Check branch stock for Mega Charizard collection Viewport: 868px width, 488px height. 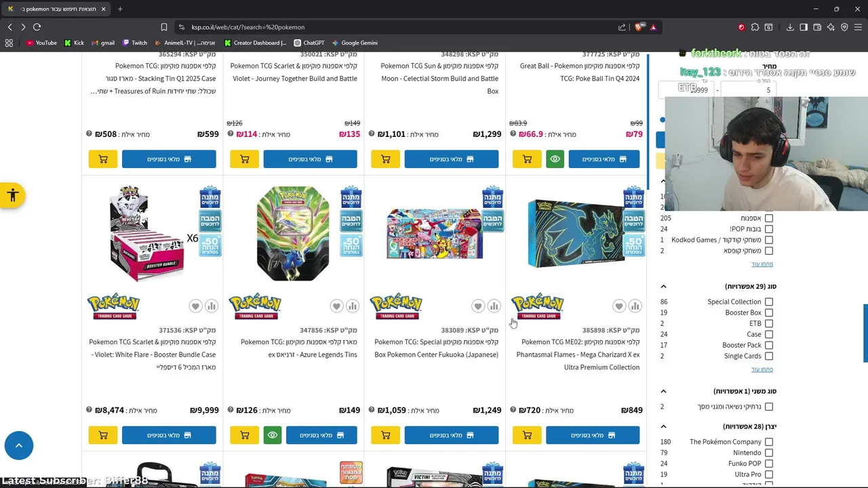593,435
